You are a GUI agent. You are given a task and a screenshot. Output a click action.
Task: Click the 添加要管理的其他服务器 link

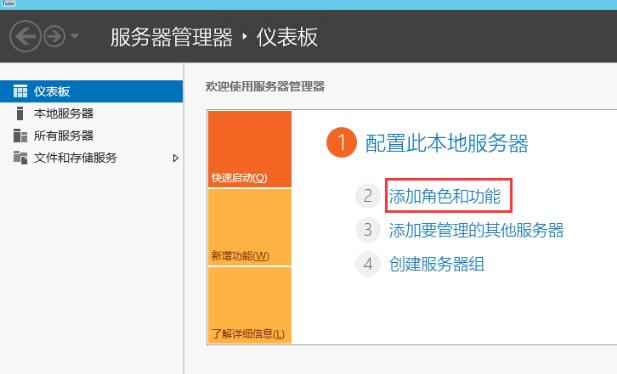(x=476, y=230)
